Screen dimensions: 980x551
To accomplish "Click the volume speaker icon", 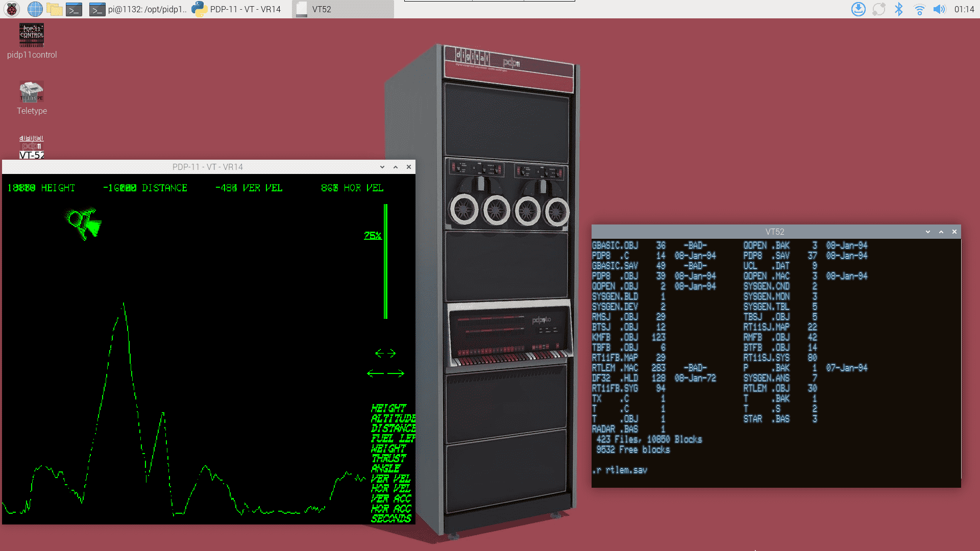I will pyautogui.click(x=939, y=9).
